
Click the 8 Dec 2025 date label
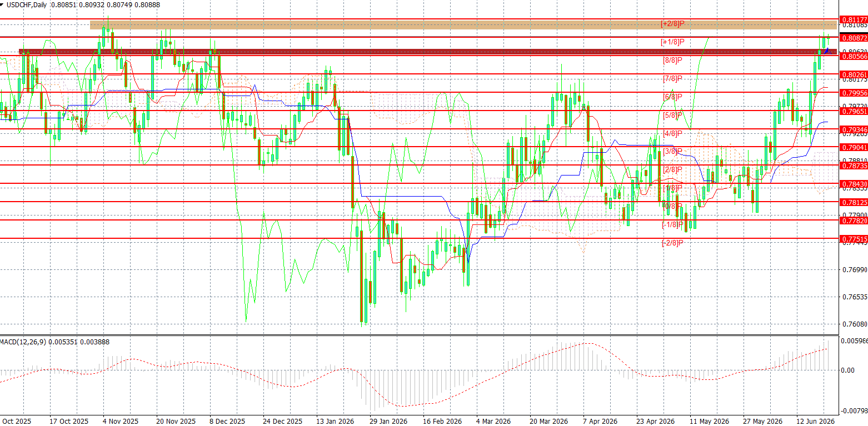[x=227, y=422]
